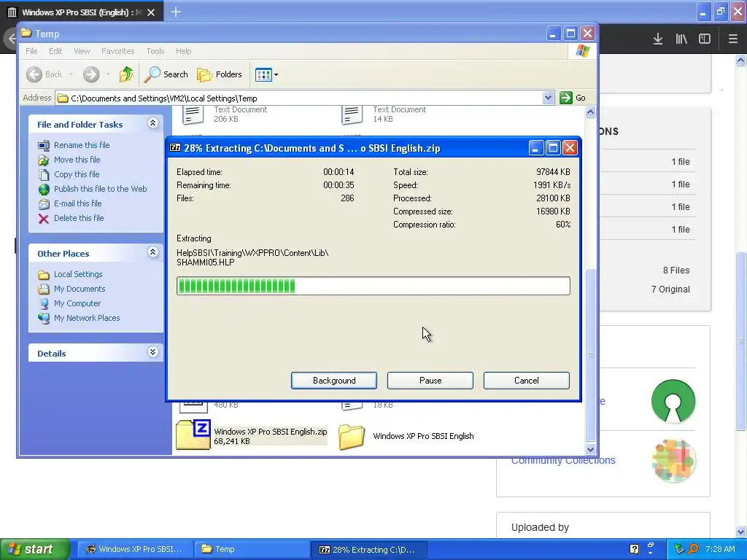The height and width of the screenshot is (560, 747).
Task: Open the Help menu in Temp window
Action: (183, 51)
